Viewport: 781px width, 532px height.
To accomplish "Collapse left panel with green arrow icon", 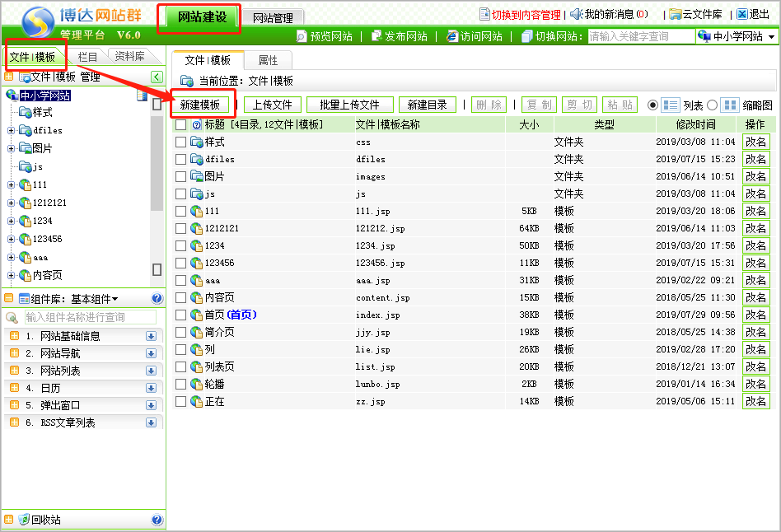I will coord(157,77).
